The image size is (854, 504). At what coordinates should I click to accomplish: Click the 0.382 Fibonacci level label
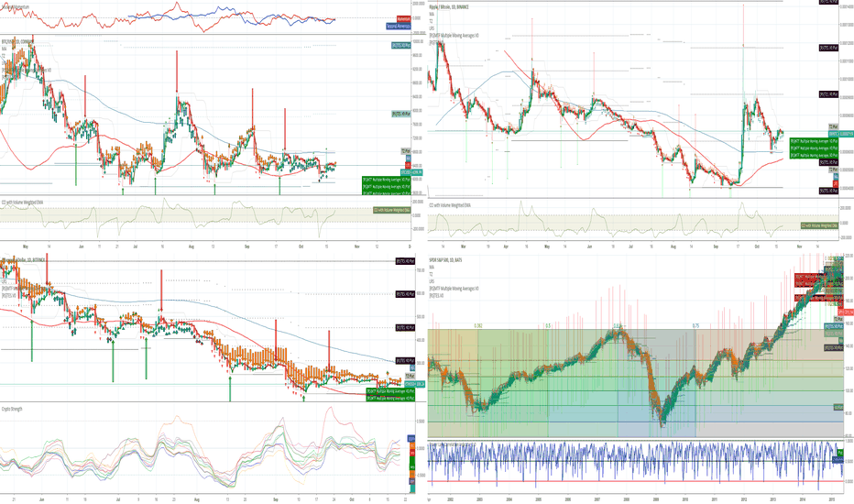pyautogui.click(x=477, y=326)
